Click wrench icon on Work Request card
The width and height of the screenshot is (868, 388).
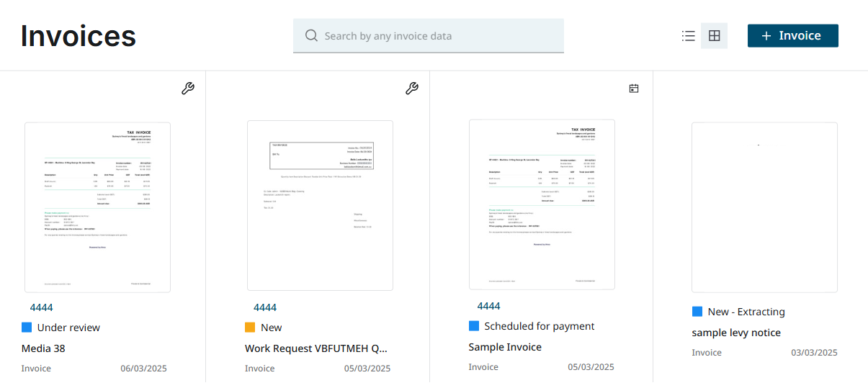(x=411, y=89)
